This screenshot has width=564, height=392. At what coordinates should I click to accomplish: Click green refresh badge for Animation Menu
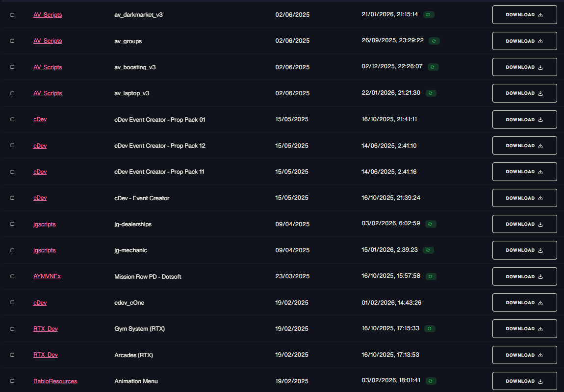tap(431, 381)
